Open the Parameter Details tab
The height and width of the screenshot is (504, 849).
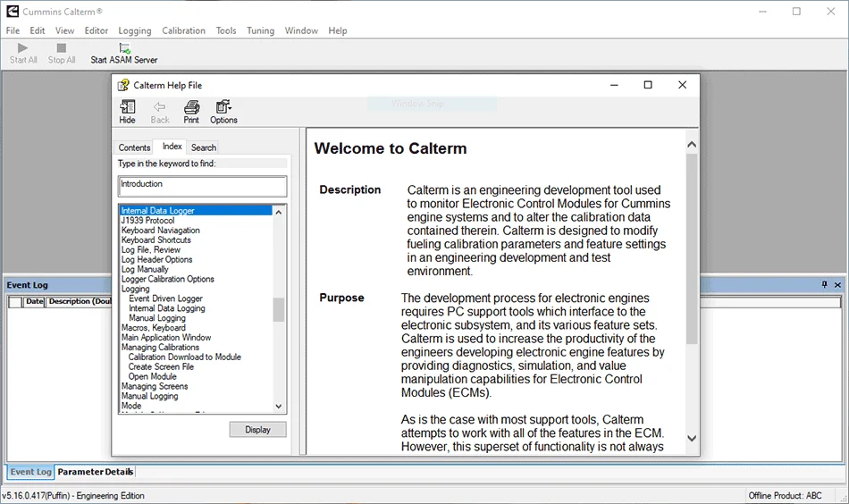95,472
